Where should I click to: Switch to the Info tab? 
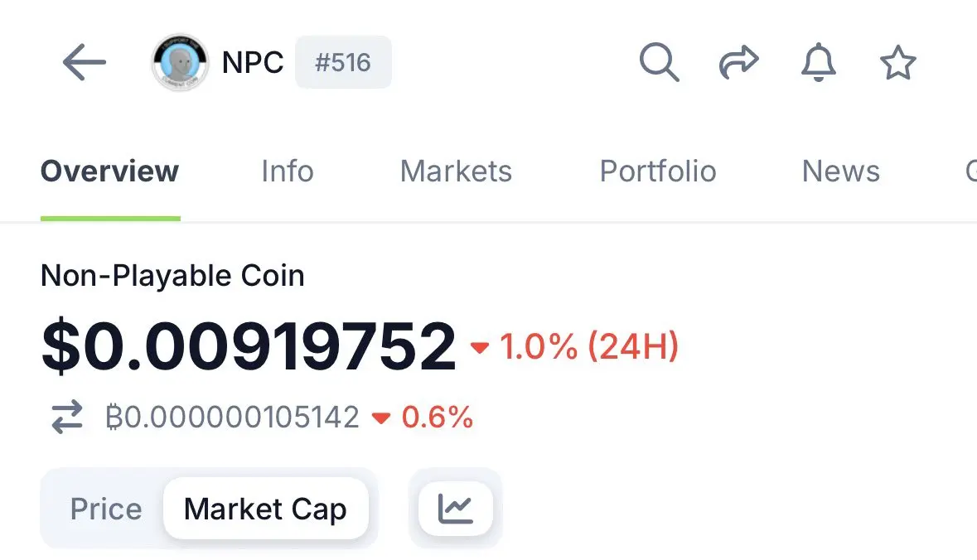coord(288,171)
